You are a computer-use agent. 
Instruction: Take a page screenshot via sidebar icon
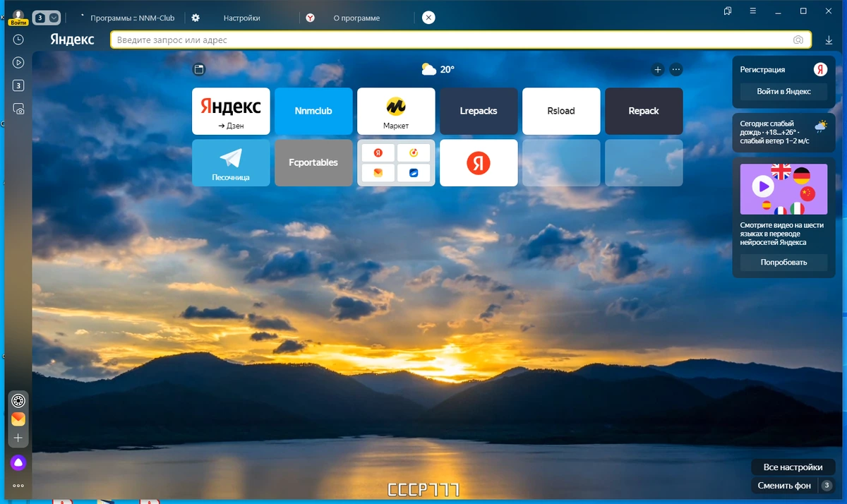pyautogui.click(x=18, y=109)
